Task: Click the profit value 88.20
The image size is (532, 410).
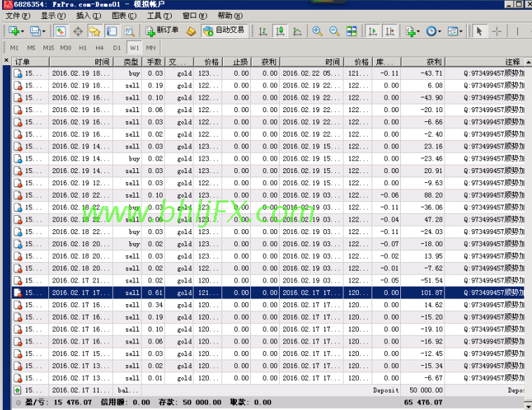Action: pos(433,196)
